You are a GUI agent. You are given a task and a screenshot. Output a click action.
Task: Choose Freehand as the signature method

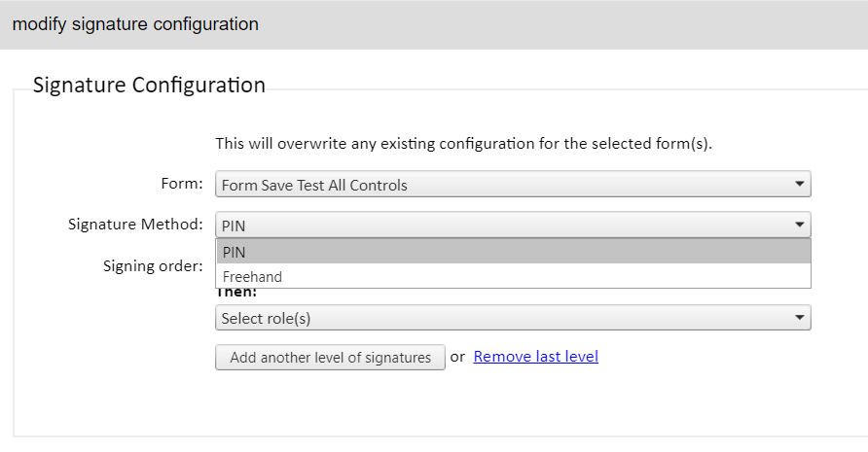tap(512, 277)
